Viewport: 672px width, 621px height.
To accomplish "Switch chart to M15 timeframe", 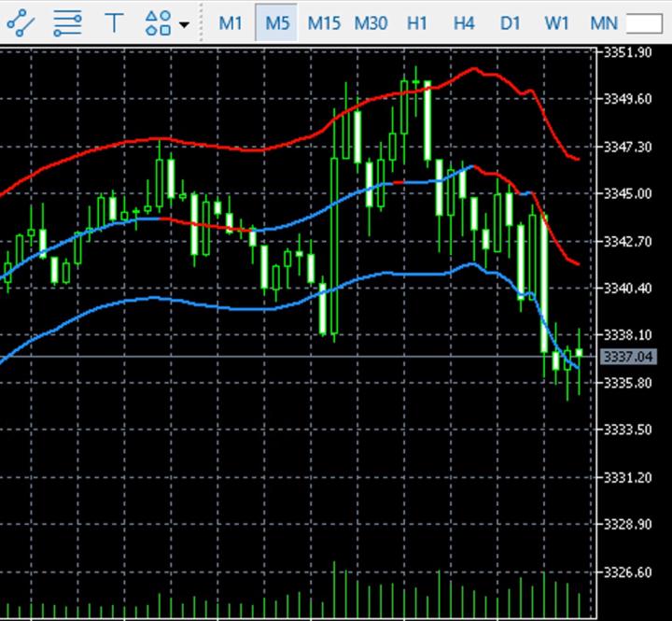I will coord(324,22).
